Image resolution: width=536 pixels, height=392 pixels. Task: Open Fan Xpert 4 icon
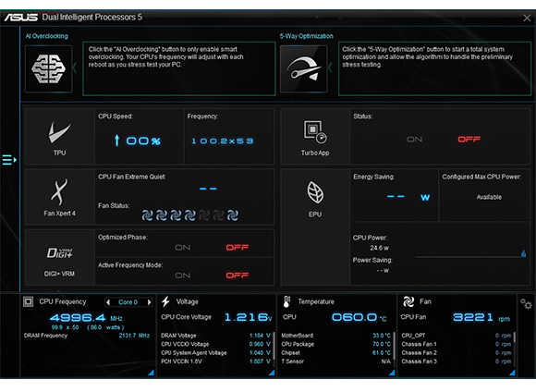[59, 192]
